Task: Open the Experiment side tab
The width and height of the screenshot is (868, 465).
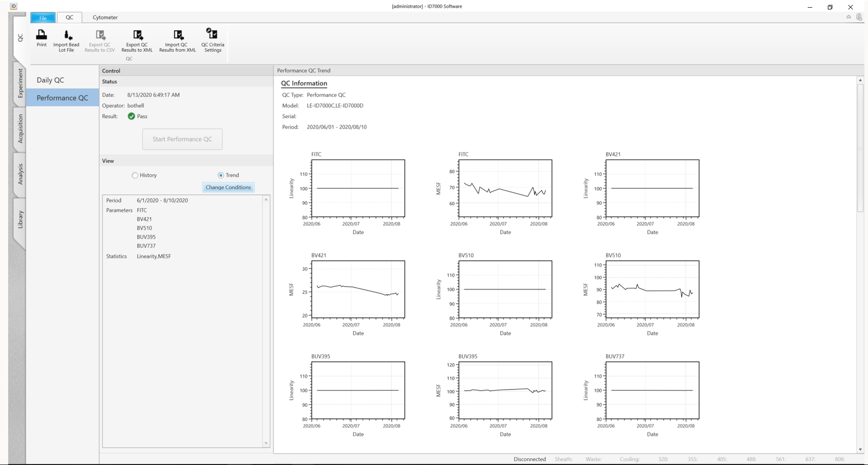Action: (x=20, y=83)
